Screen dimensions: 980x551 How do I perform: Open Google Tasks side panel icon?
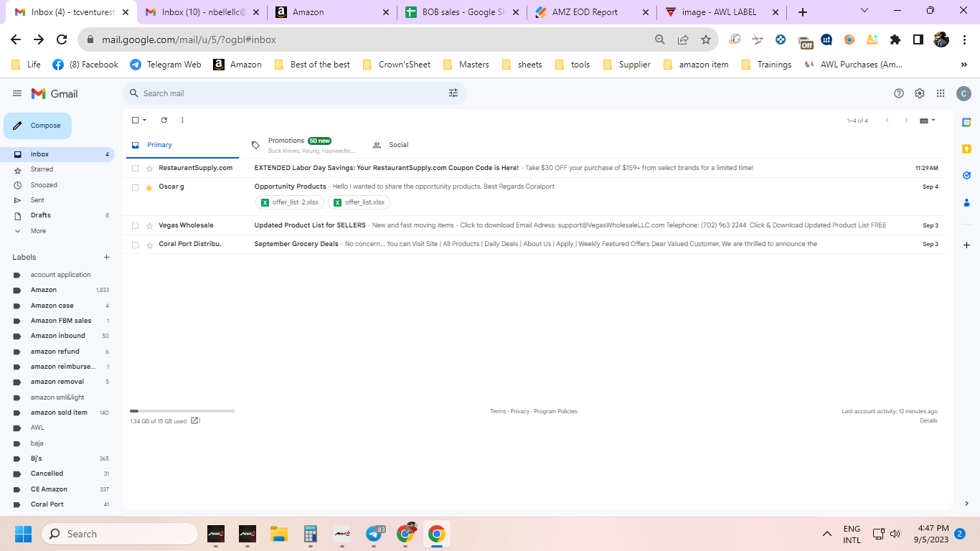coord(966,175)
